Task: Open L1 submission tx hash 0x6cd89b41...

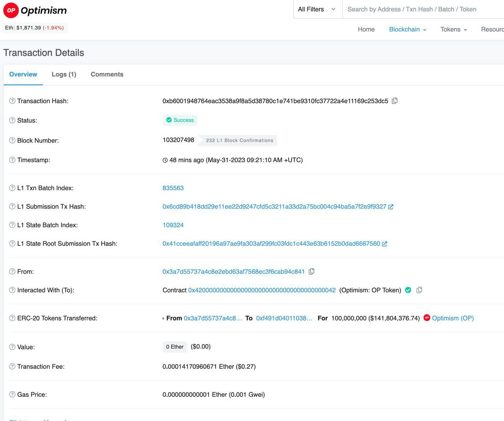Action: (x=274, y=206)
